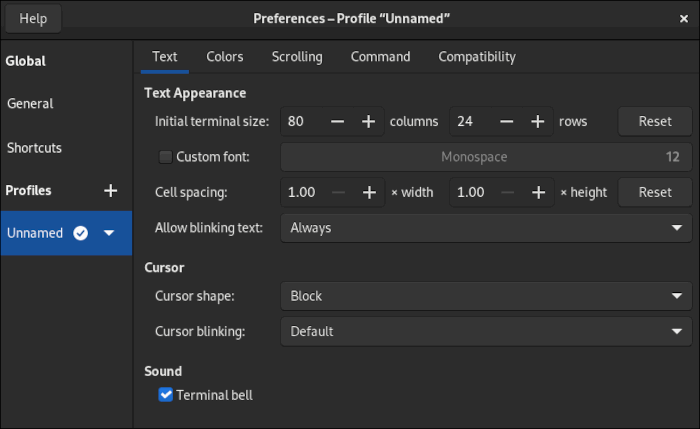700x429 pixels.
Task: Disable the Terminal bell checkbox
Action: click(166, 395)
